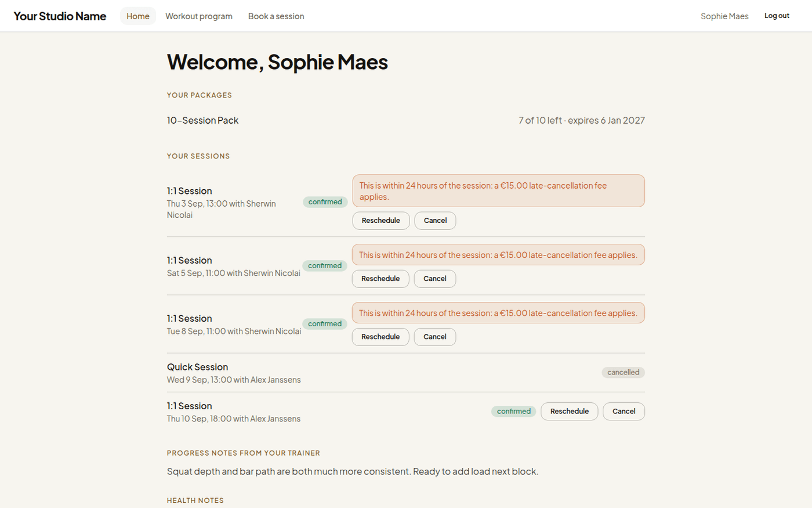Click the squat depth progress note
Viewport: 812px width, 508px height.
(353, 471)
